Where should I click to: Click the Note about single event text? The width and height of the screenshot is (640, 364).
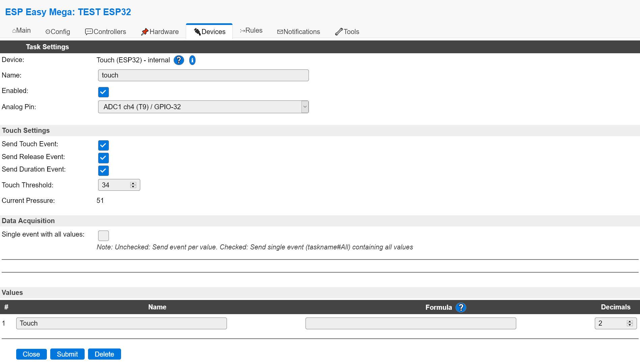[255, 247]
